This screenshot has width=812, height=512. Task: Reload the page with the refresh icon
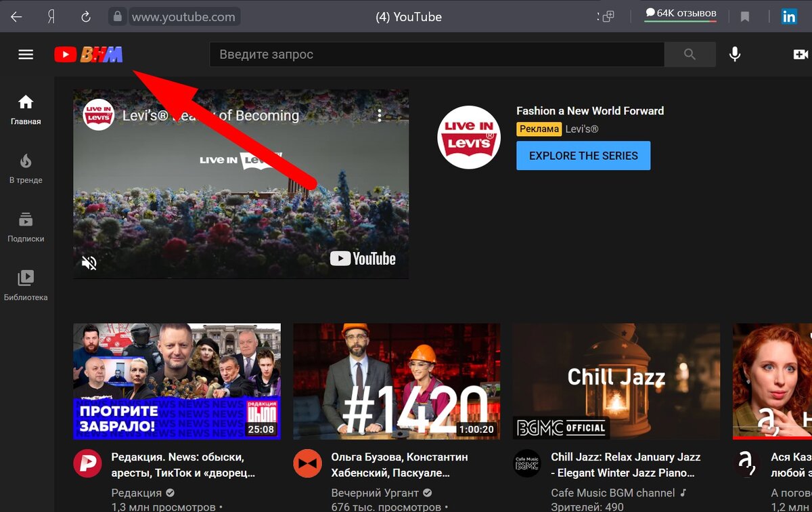pyautogui.click(x=86, y=17)
